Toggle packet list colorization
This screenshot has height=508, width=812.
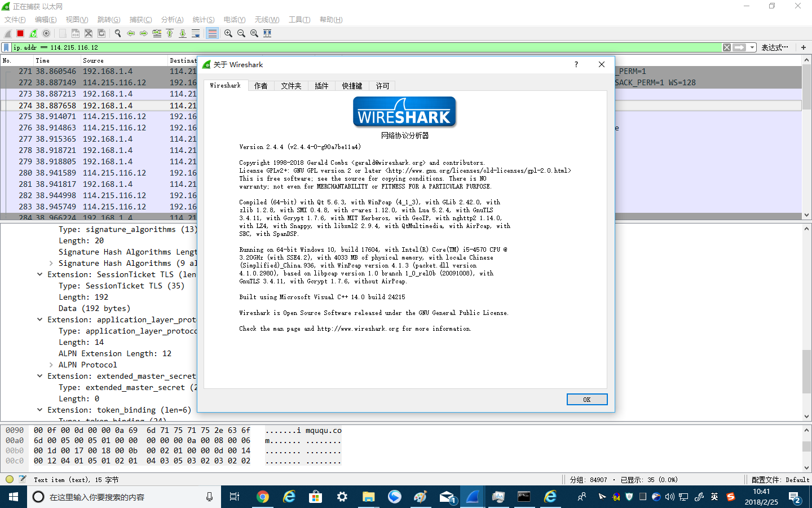pyautogui.click(x=211, y=33)
